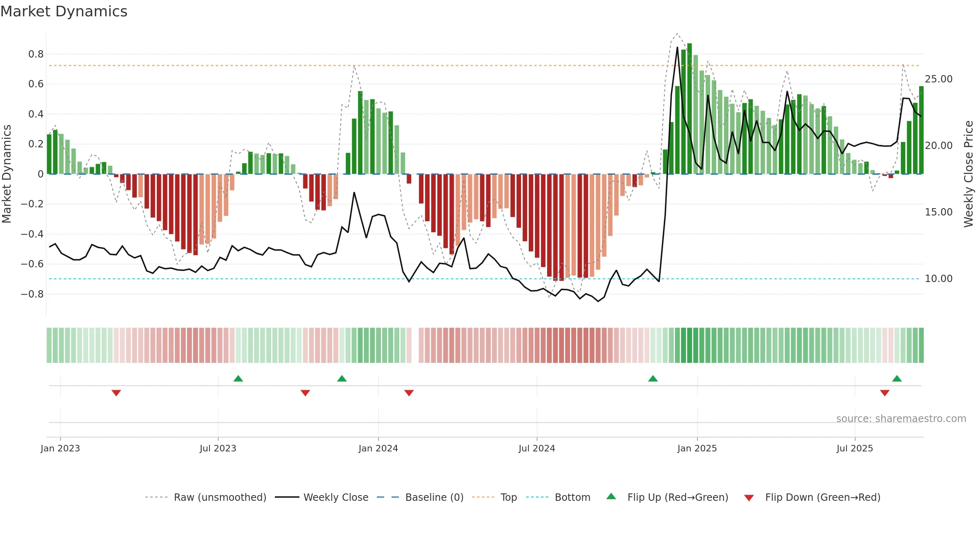Viewport: 980px width, 551px height.
Task: Select the Flip Up marker before Jan 2024
Action: click(342, 378)
